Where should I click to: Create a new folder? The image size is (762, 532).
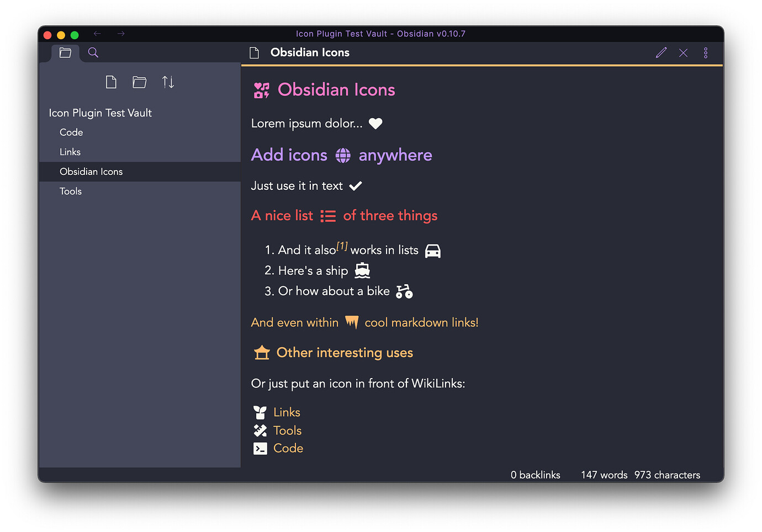139,82
